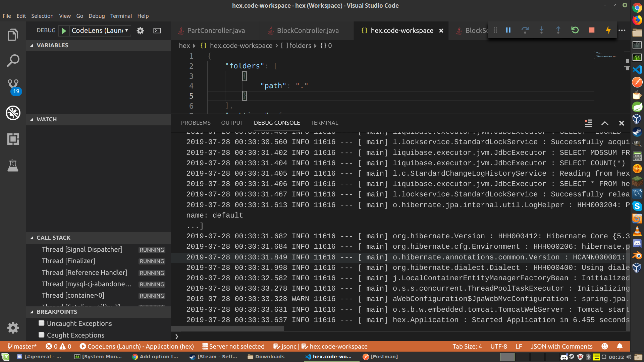Image resolution: width=644 pixels, height=362 pixels.
Task: Enable the Caught Exceptions breakpoint
Action: 42,335
